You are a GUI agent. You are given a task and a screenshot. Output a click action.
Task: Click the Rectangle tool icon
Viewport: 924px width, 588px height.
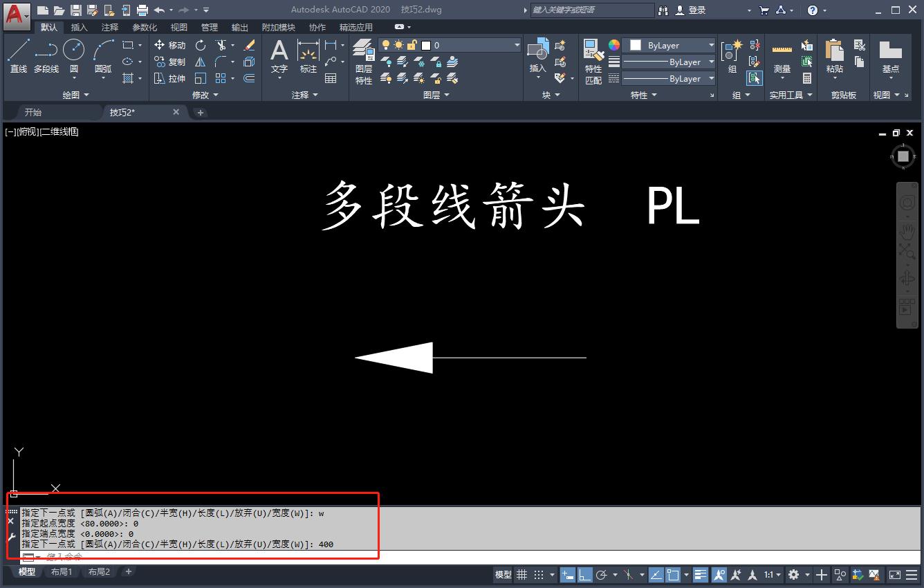(128, 45)
